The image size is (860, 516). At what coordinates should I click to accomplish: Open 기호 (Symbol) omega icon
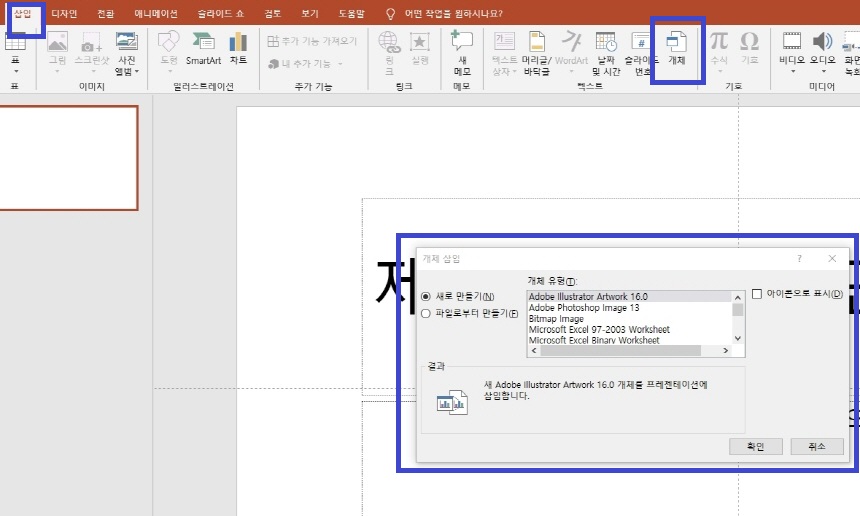point(749,41)
